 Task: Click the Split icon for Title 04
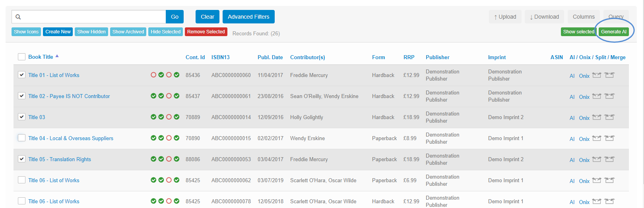click(x=596, y=138)
